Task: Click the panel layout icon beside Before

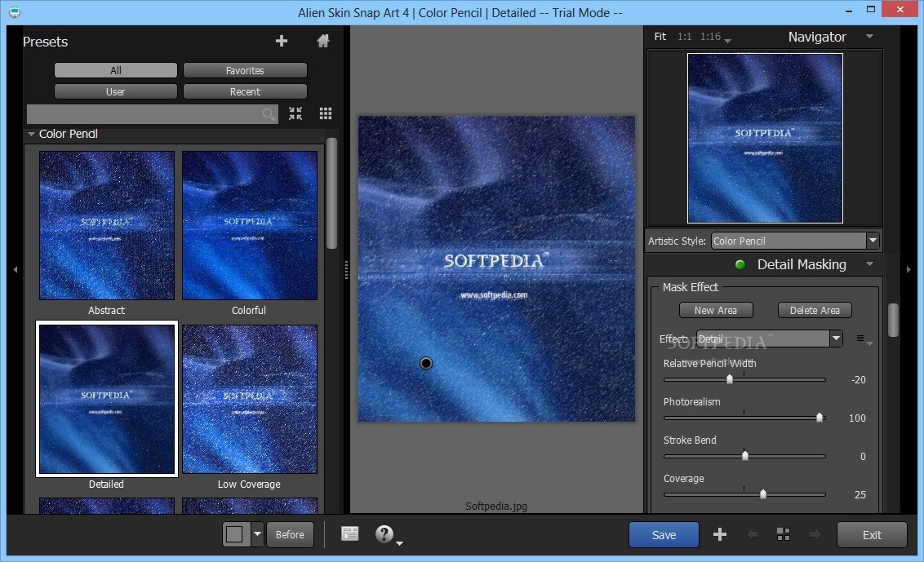Action: (349, 533)
